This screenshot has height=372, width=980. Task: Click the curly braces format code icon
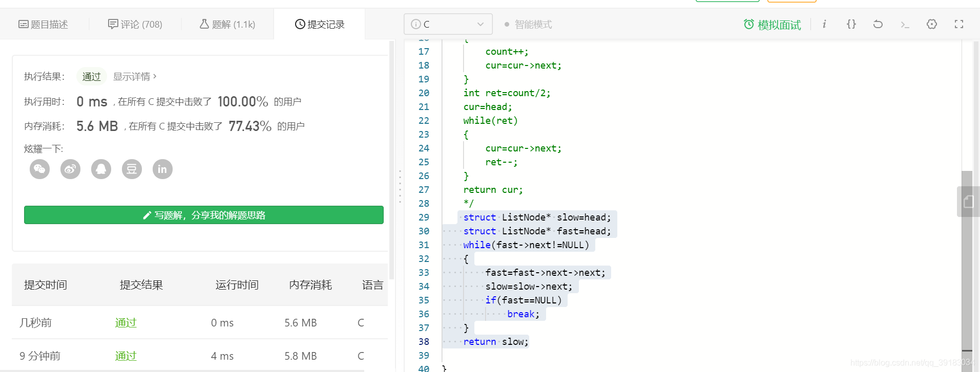(851, 24)
